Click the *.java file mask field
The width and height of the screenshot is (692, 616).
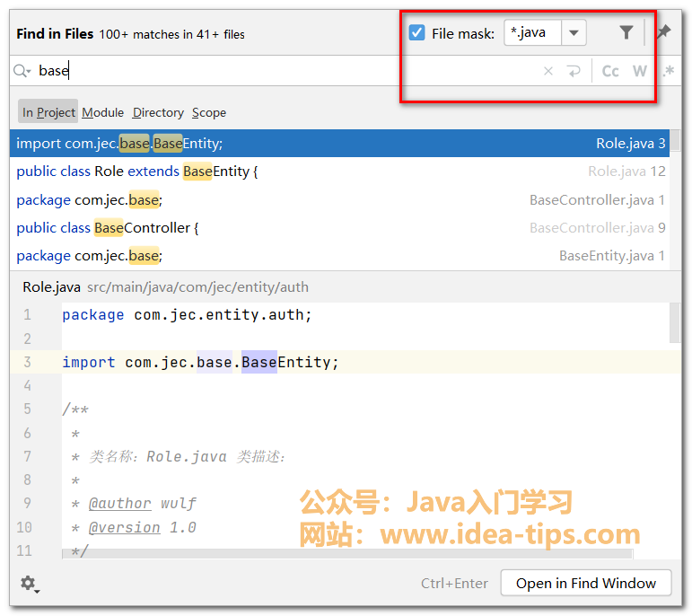point(533,33)
